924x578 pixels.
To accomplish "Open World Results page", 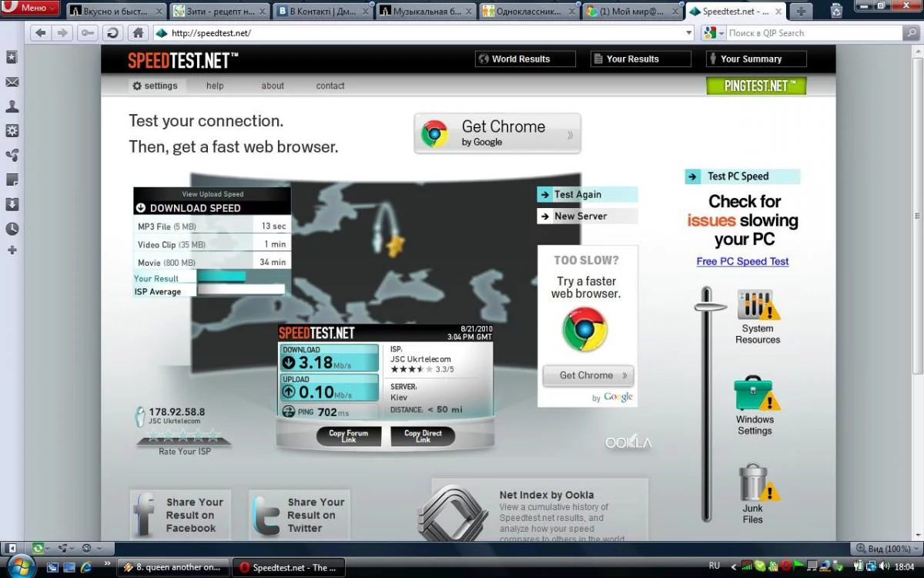I will coord(525,59).
